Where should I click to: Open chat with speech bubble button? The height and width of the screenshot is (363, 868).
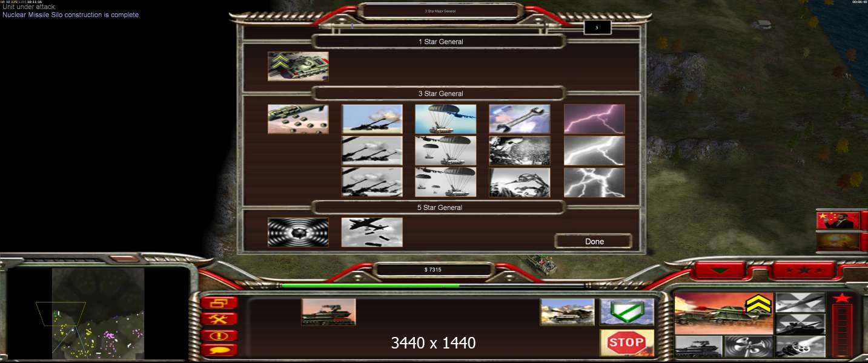219,350
